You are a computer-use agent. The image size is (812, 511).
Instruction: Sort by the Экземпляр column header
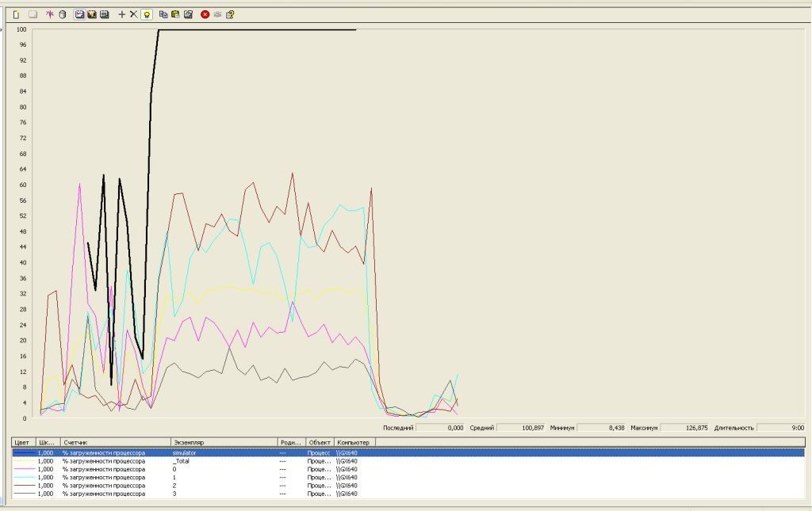coord(224,442)
